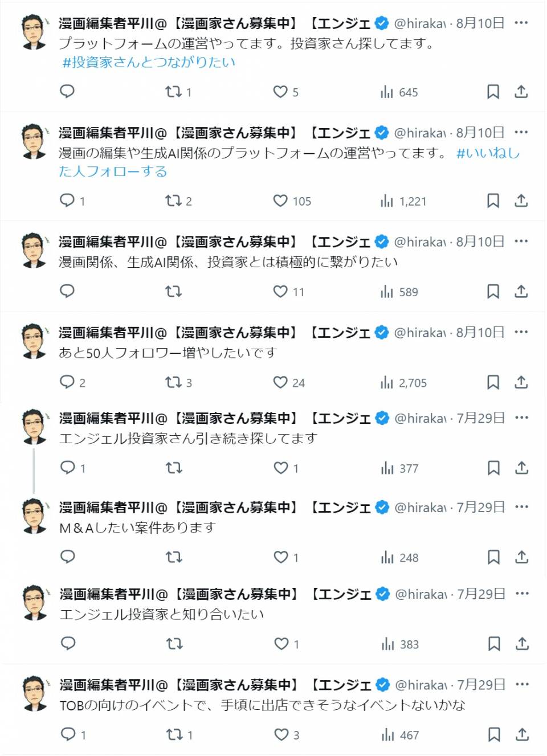Open more menu on 'M&Aしたい' tweet
The width and height of the screenshot is (547, 756).
(521, 507)
